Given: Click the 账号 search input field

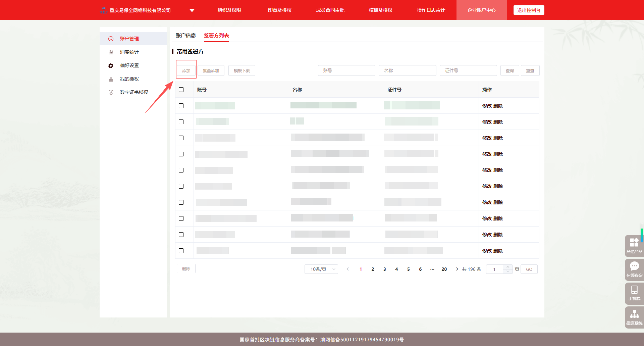Looking at the screenshot, I should tap(346, 70).
